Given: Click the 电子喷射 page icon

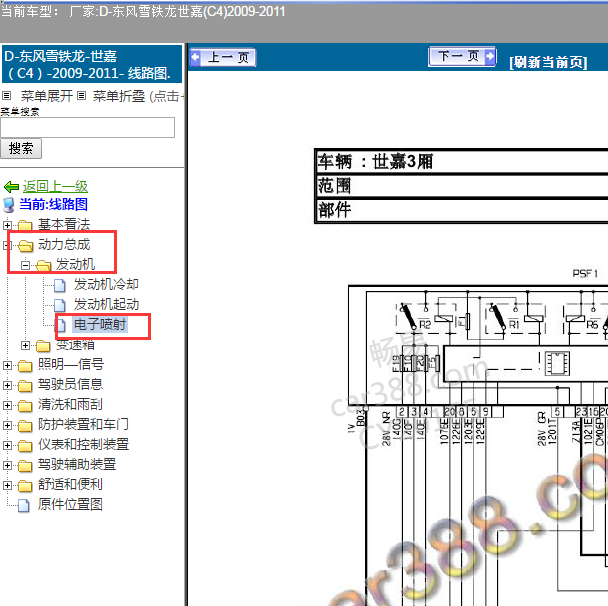Looking at the screenshot, I should point(61,325).
